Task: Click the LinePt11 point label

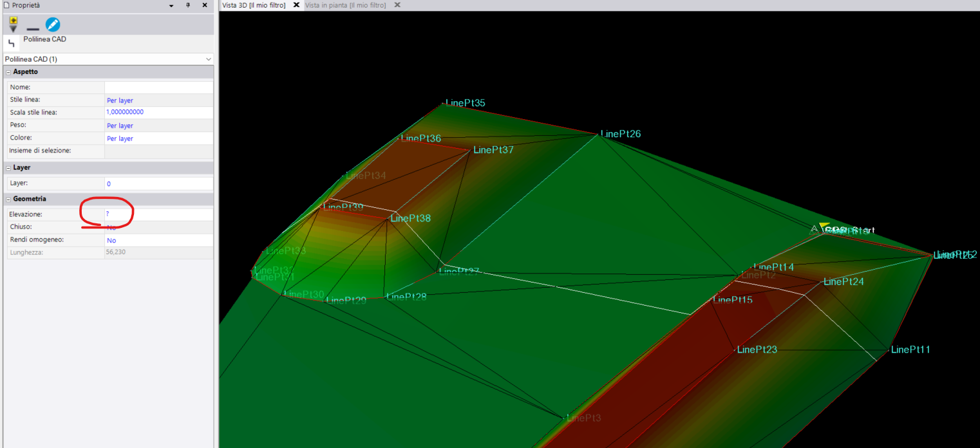Action: pos(910,350)
